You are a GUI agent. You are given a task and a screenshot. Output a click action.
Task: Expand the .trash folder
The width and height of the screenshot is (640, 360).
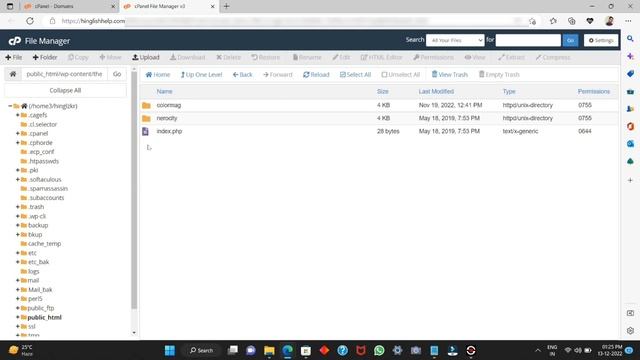pos(18,207)
